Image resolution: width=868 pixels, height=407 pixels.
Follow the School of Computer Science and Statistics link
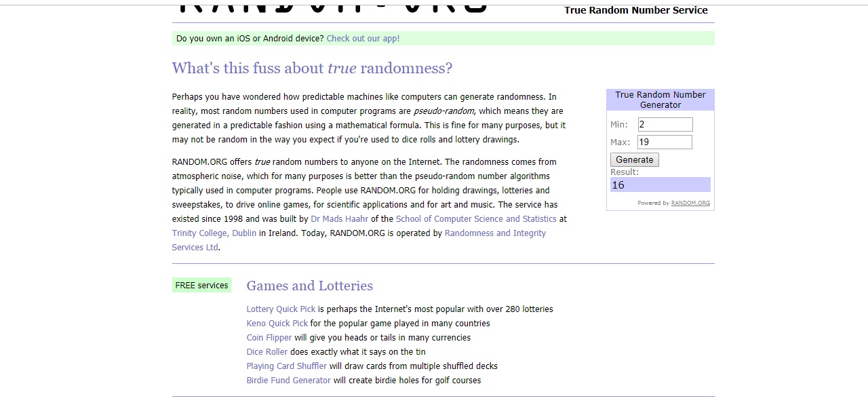click(476, 219)
